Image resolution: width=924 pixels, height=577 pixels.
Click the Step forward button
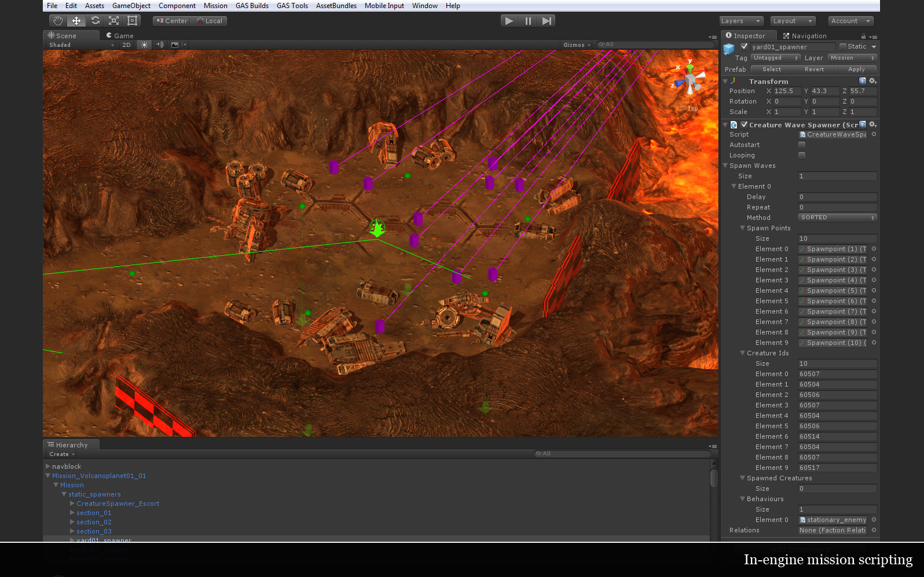(547, 21)
